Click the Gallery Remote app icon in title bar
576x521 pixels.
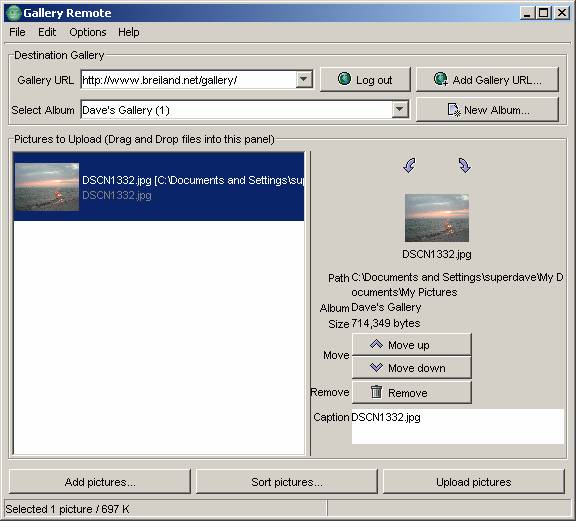tap(14, 13)
